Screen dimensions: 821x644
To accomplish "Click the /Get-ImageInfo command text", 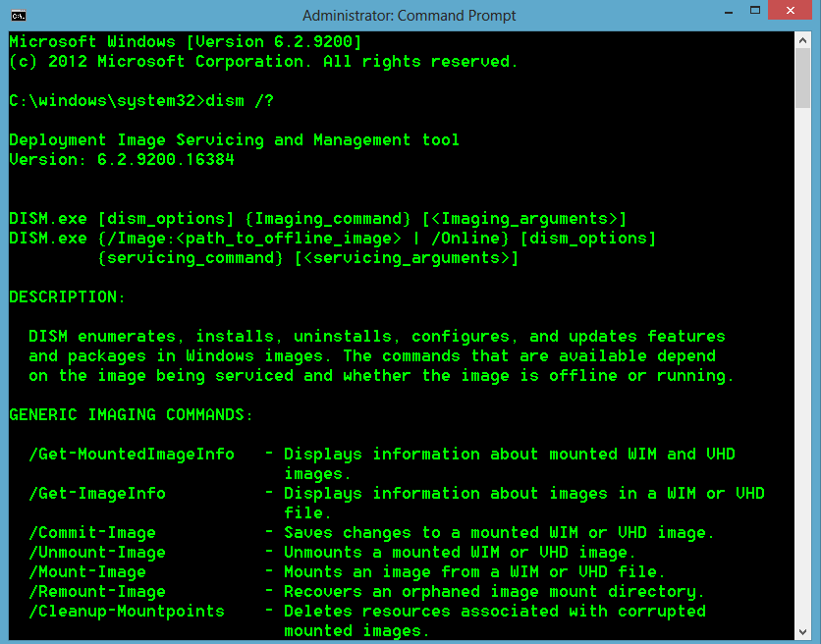I will click(x=96, y=493).
